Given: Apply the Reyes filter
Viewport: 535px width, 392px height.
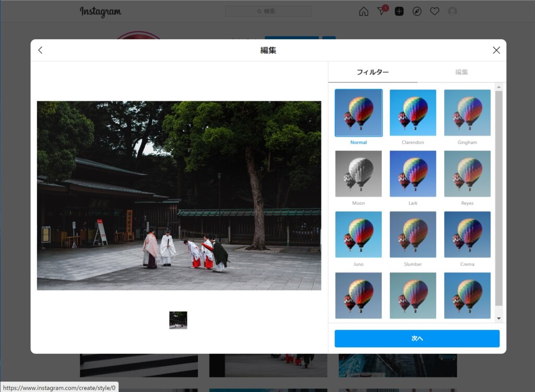Looking at the screenshot, I should [468, 174].
